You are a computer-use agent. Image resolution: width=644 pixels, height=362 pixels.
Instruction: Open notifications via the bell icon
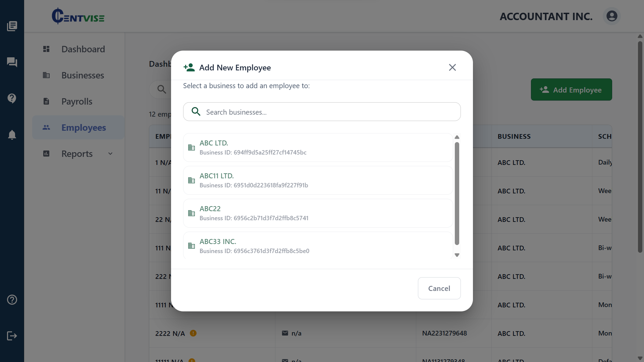12,135
